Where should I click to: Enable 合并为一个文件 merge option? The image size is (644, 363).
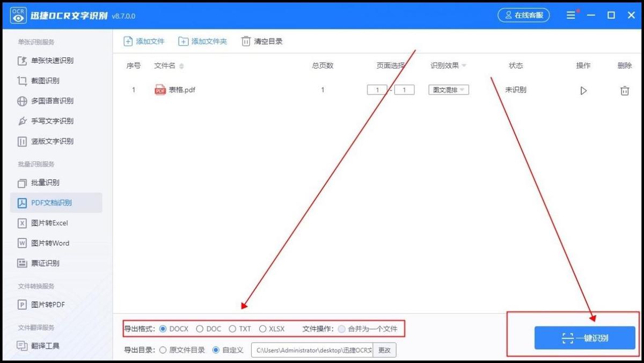click(x=342, y=329)
